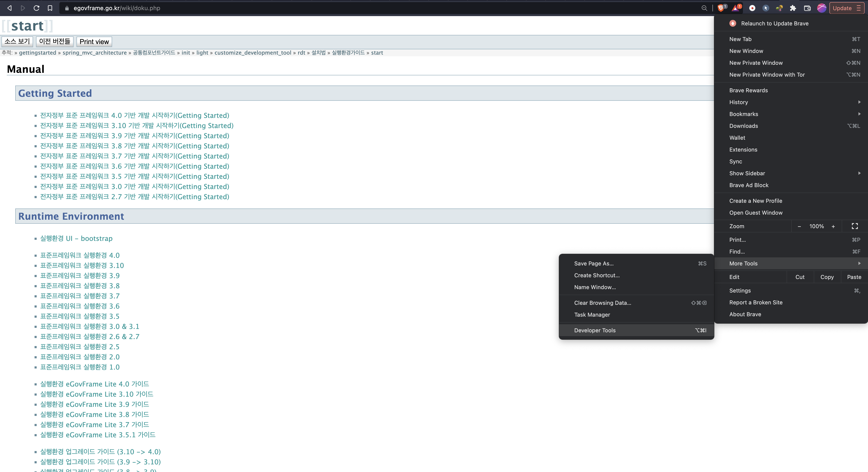Click the profile avatar icon
The width and height of the screenshot is (868, 472).
pyautogui.click(x=822, y=8)
